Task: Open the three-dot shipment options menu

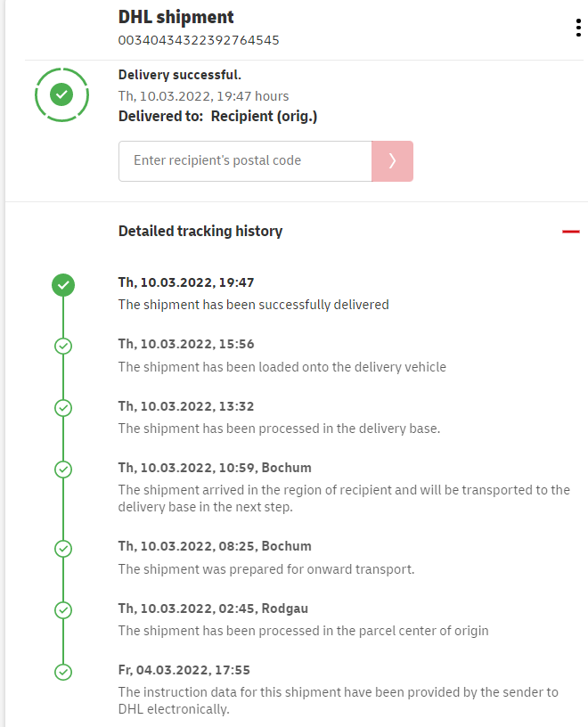Action: point(578,28)
